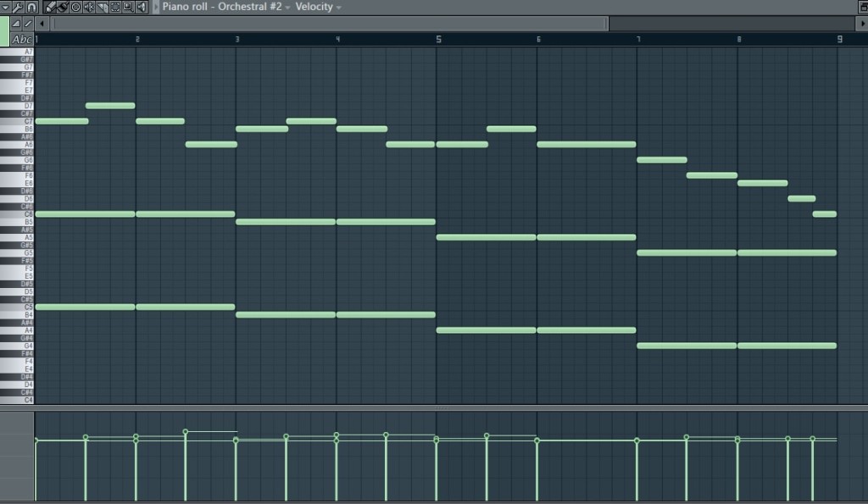Select the Mute tool

89,7
